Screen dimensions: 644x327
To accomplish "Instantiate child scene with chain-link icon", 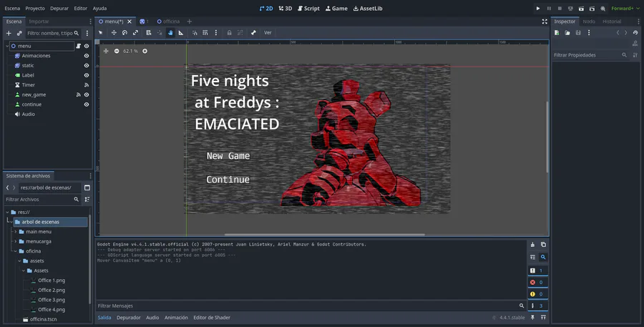I will pyautogui.click(x=19, y=33).
